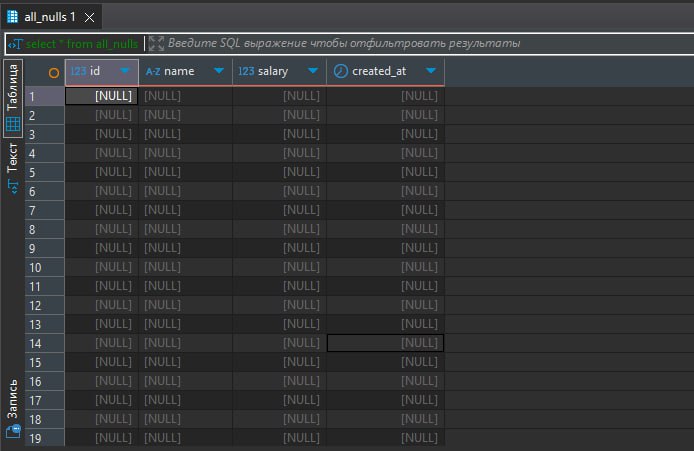This screenshot has height=451, width=694.
Task: Click the created_at cell in row 14
Action: (386, 343)
